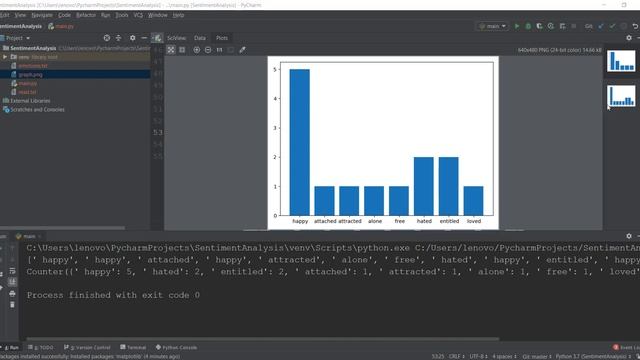This screenshot has height=360, width=640.
Task: Click main.py in the breadcrumb bar
Action: click(61, 26)
